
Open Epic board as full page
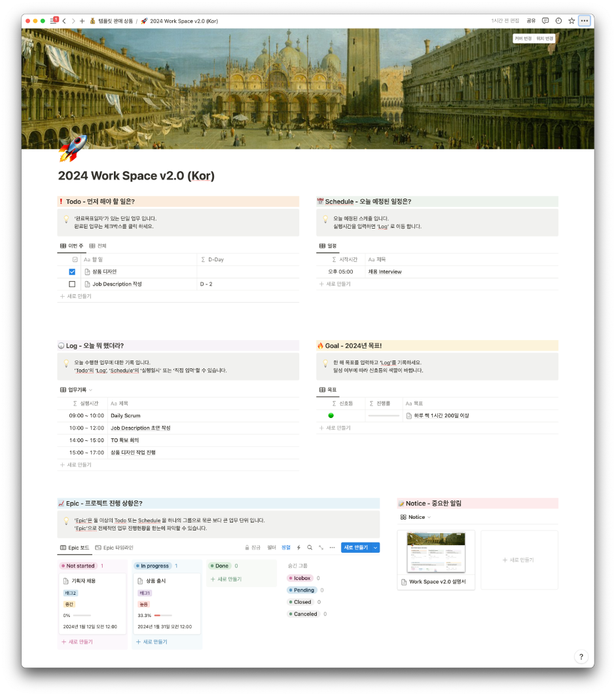click(x=321, y=548)
